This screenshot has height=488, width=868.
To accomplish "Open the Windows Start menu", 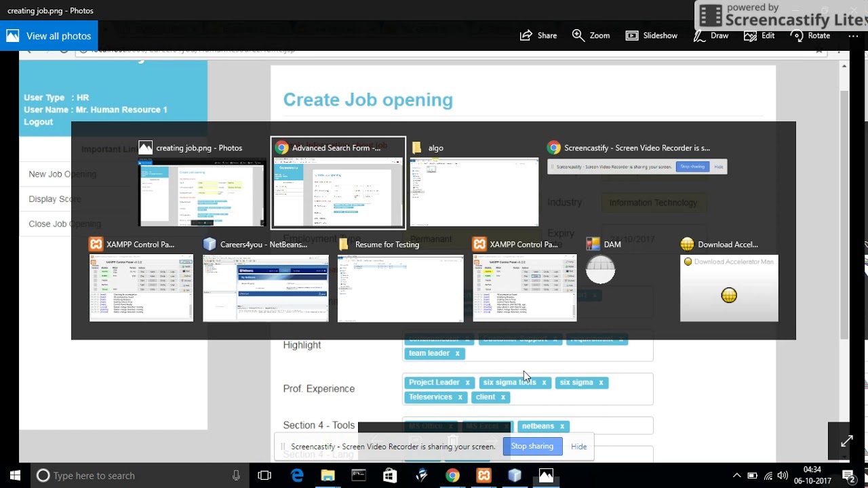I will [15, 475].
